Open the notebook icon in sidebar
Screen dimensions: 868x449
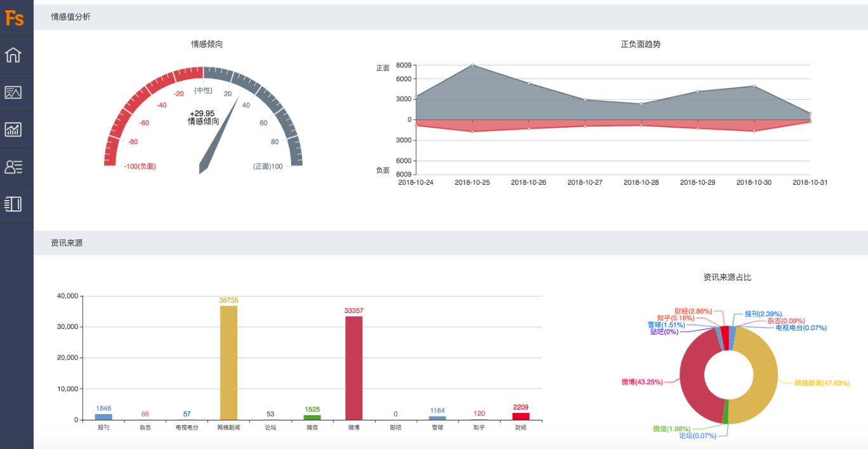pyautogui.click(x=13, y=204)
